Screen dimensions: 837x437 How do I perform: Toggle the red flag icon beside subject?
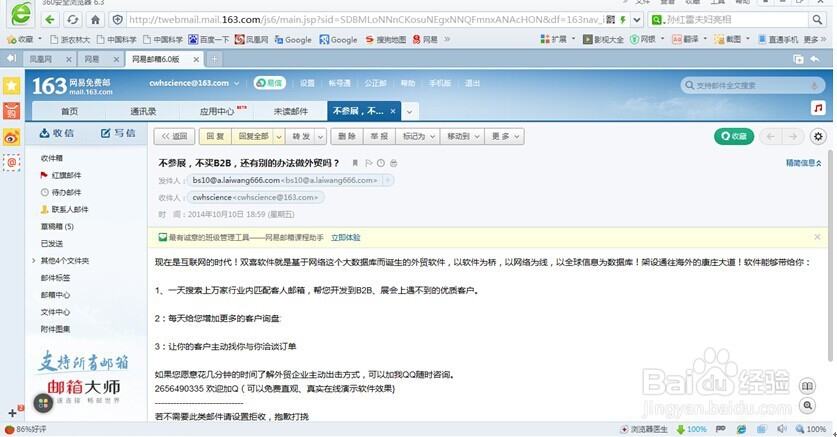coord(368,163)
